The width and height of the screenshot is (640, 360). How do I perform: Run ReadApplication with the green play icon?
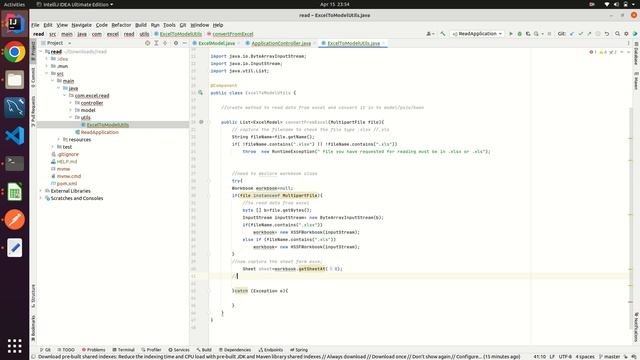[x=511, y=34]
